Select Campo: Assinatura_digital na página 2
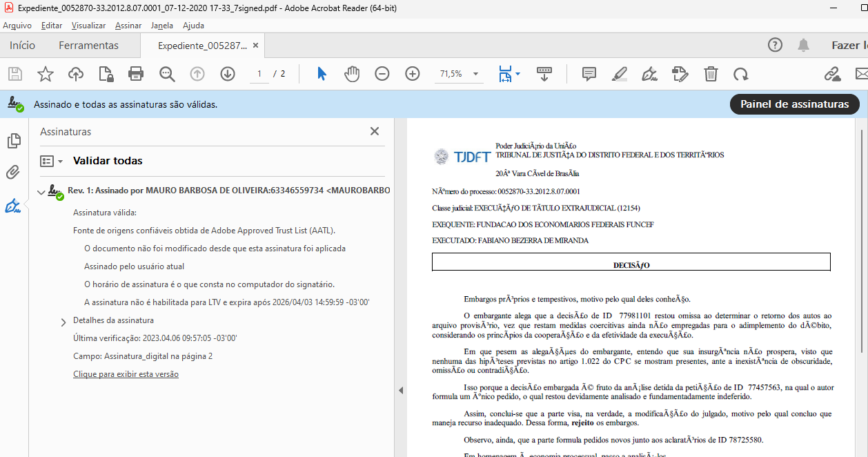 click(x=143, y=356)
